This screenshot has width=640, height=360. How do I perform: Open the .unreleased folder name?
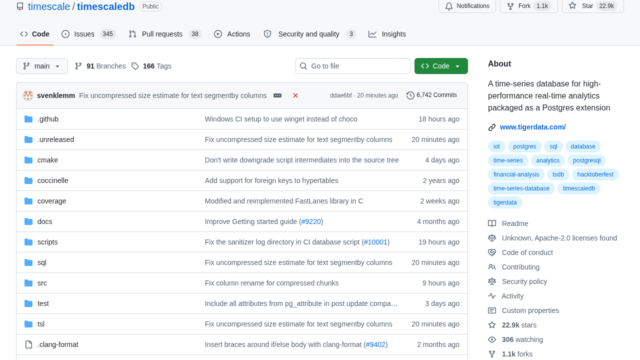(56, 140)
